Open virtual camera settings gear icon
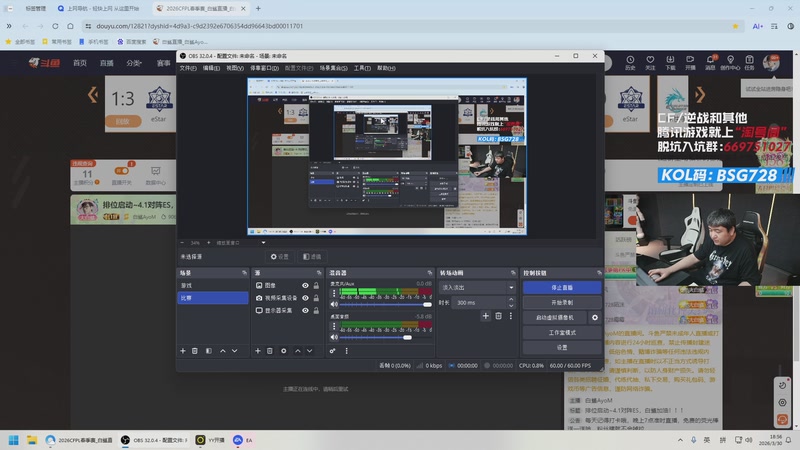Image resolution: width=800 pixels, height=450 pixels. [595, 317]
